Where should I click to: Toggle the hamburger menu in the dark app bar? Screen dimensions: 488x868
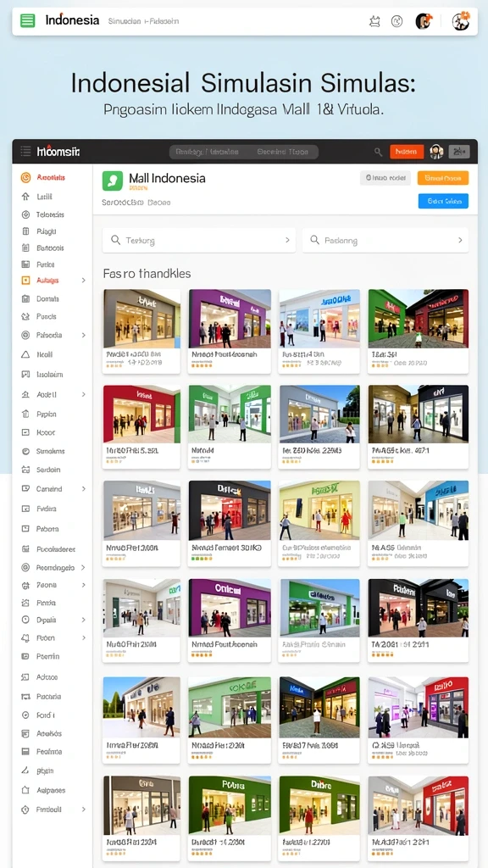(25, 151)
